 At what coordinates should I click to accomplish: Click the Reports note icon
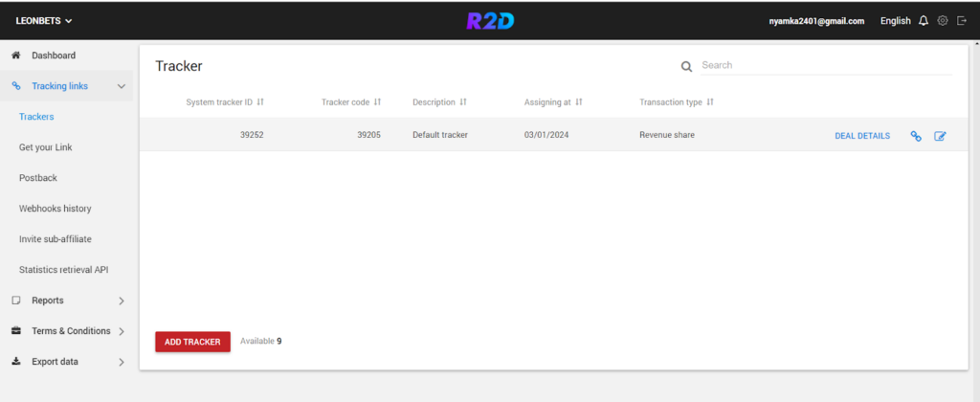click(x=17, y=301)
